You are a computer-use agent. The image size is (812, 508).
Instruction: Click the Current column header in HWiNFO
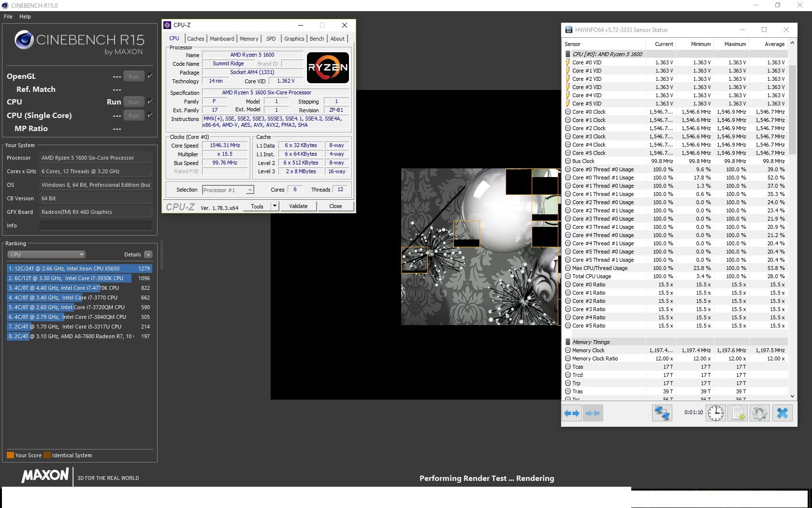pyautogui.click(x=661, y=44)
